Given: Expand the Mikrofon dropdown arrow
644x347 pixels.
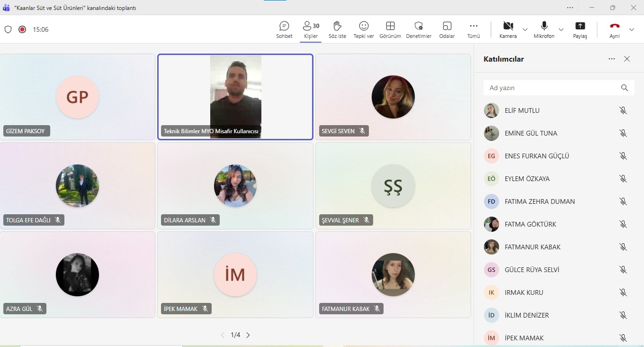Looking at the screenshot, I should [x=561, y=29].
